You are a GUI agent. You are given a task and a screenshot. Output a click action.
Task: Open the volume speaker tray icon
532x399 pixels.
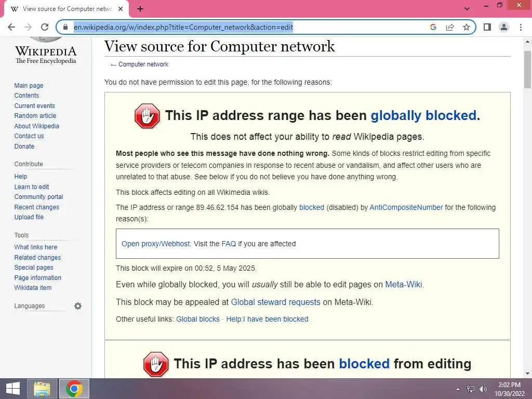pos(483,389)
